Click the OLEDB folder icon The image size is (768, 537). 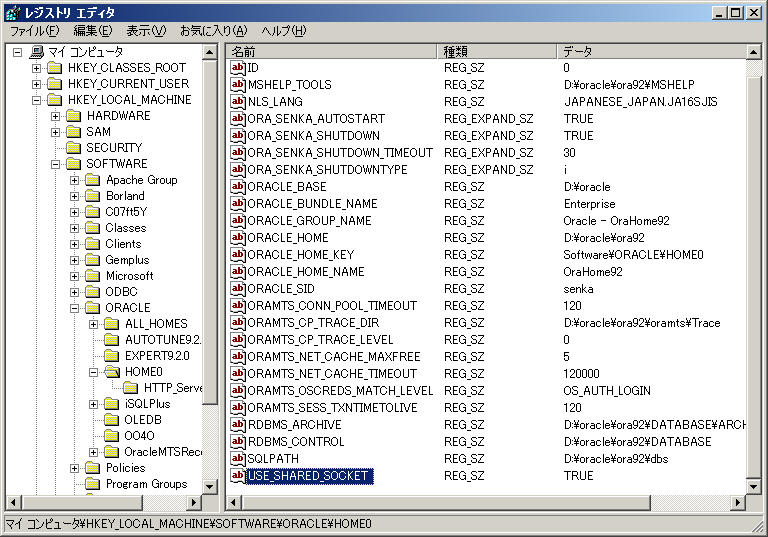tap(112, 420)
